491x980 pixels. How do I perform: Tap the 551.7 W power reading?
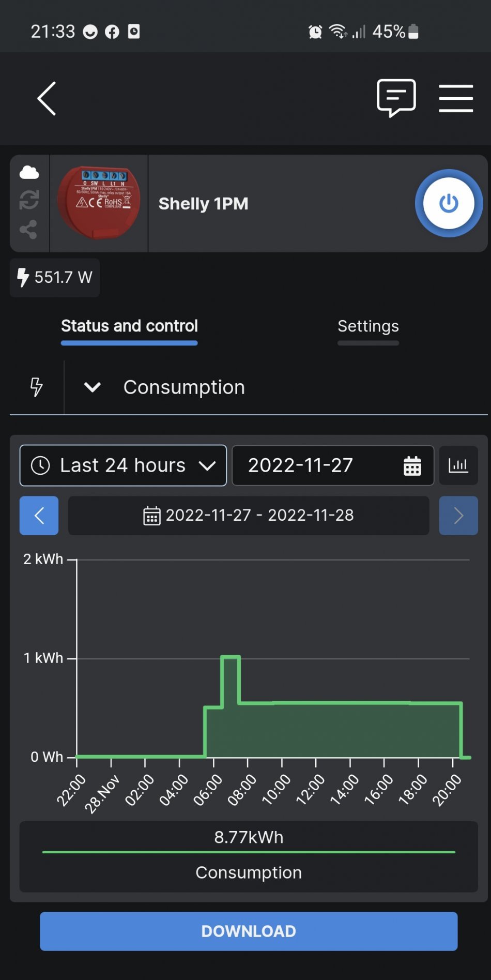tap(55, 278)
